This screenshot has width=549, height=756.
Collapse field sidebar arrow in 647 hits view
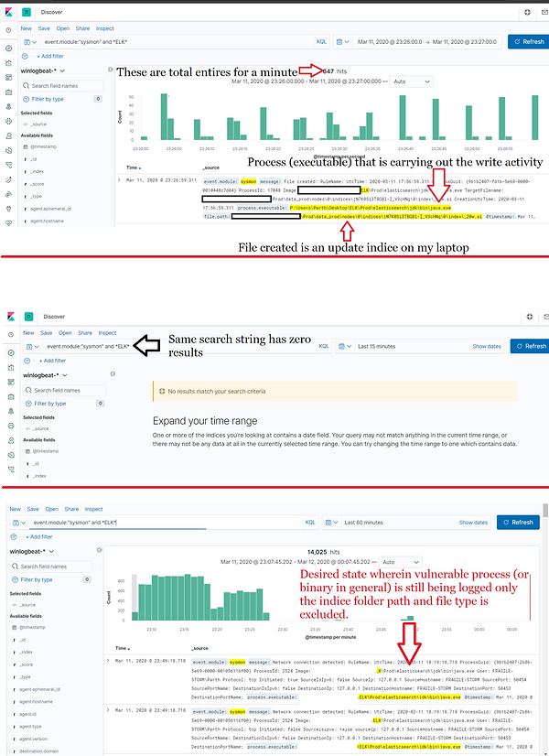(111, 70)
